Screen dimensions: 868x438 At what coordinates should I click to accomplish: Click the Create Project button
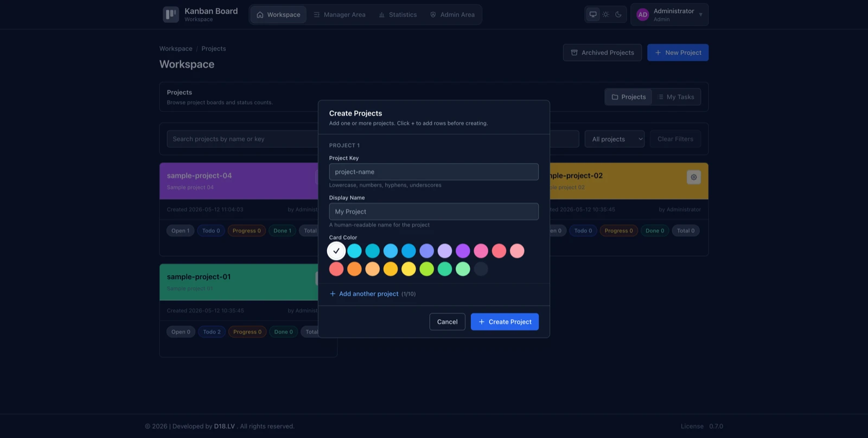[505, 322]
